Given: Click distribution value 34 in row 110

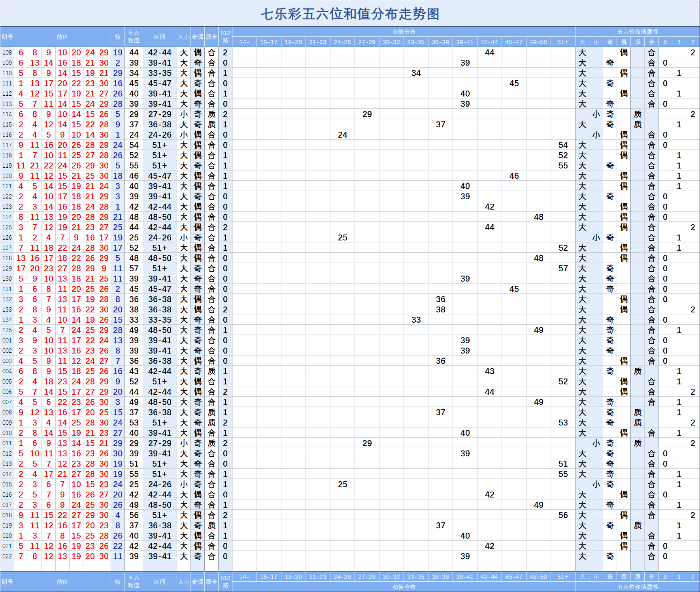Looking at the screenshot, I should tap(416, 73).
